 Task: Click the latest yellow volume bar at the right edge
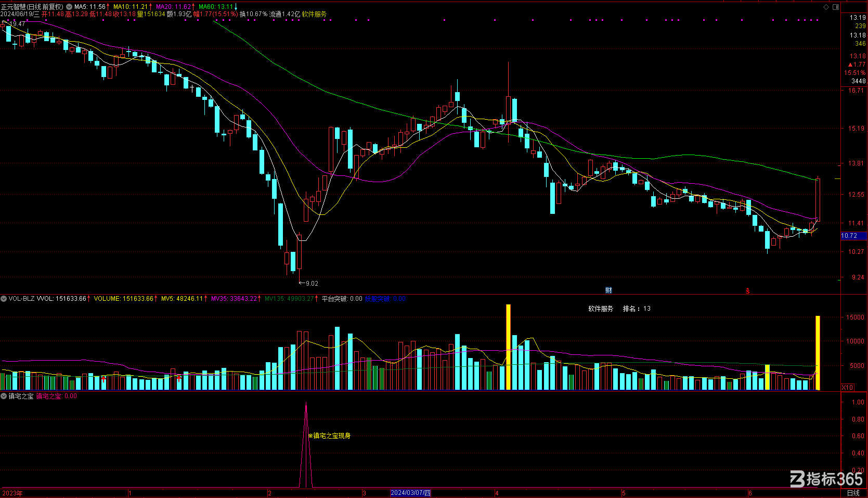point(818,353)
